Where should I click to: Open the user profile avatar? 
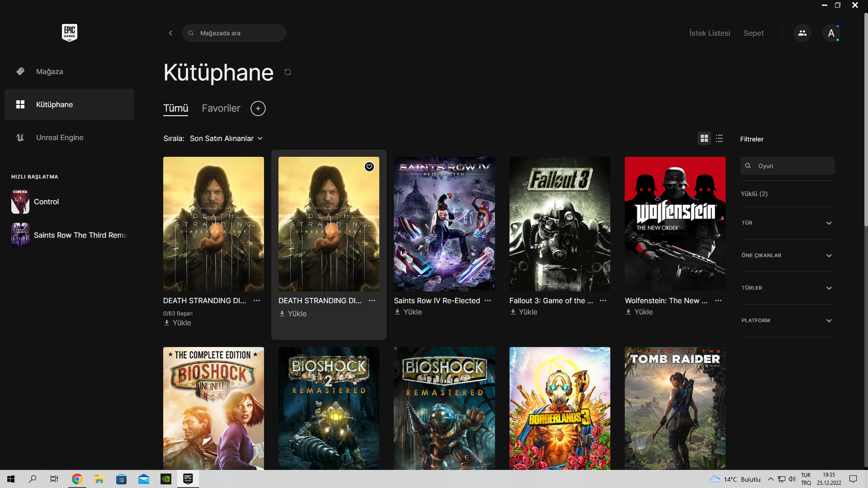[x=831, y=33]
